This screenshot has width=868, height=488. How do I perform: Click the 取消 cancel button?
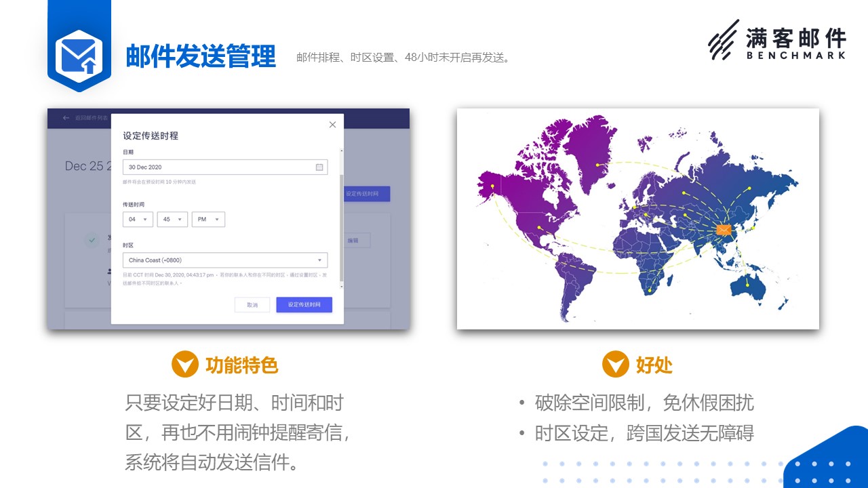[252, 305]
